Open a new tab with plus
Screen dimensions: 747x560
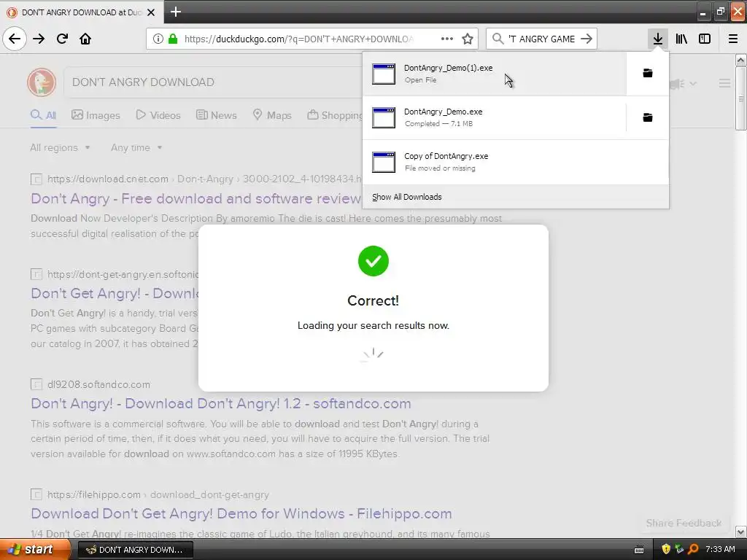click(175, 12)
